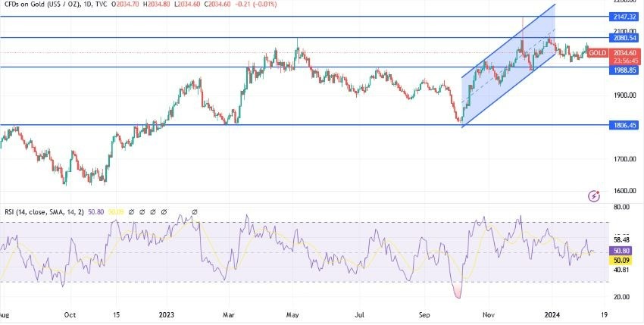Click the open value O2034.70
644x325 pixels.
pos(126,4)
